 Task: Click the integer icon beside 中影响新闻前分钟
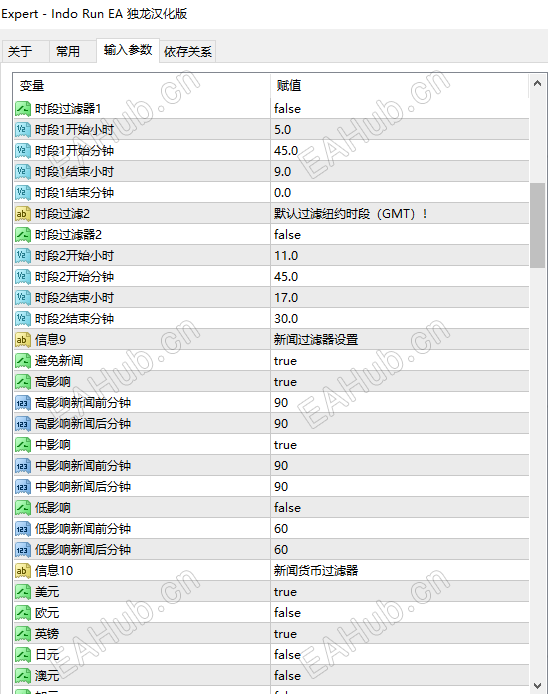point(23,466)
